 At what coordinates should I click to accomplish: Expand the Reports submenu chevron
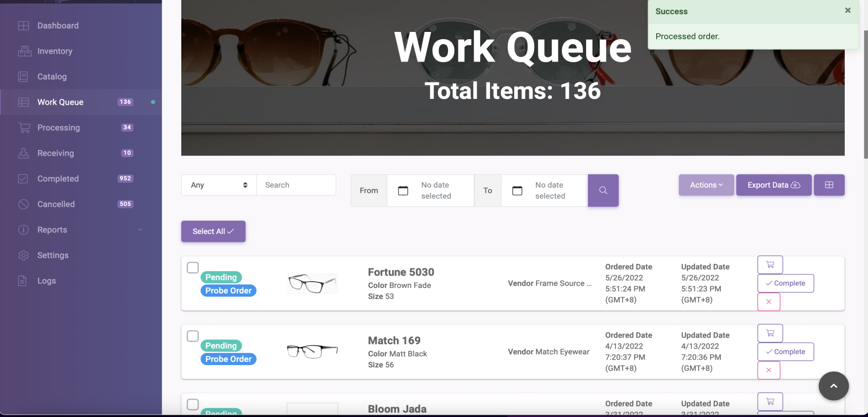click(x=140, y=230)
